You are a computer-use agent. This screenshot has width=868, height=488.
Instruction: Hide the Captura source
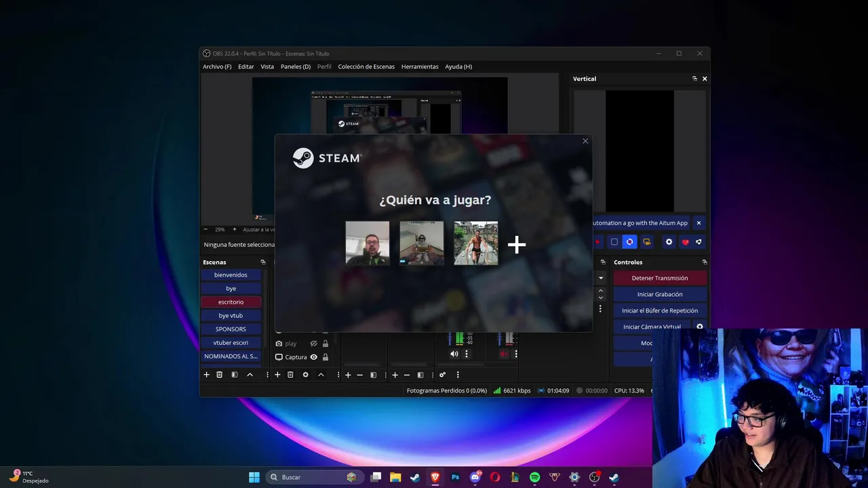pyautogui.click(x=314, y=357)
